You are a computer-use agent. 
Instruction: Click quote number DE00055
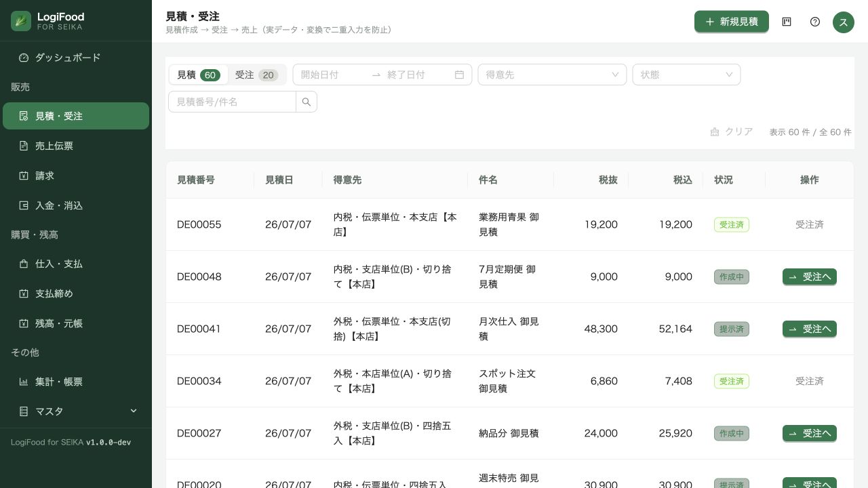[199, 224]
